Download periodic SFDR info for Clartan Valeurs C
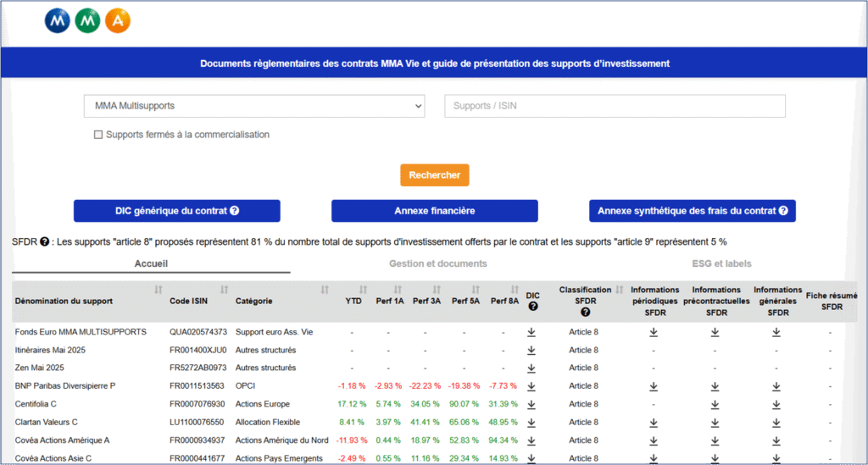The image size is (868, 465). click(x=654, y=423)
